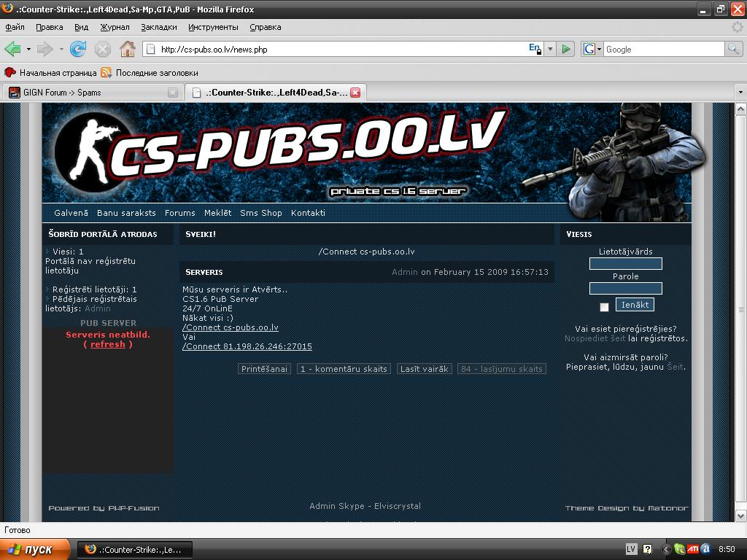Close the Counter-Strike tab
The width and height of the screenshot is (747, 560).
pos(355,93)
